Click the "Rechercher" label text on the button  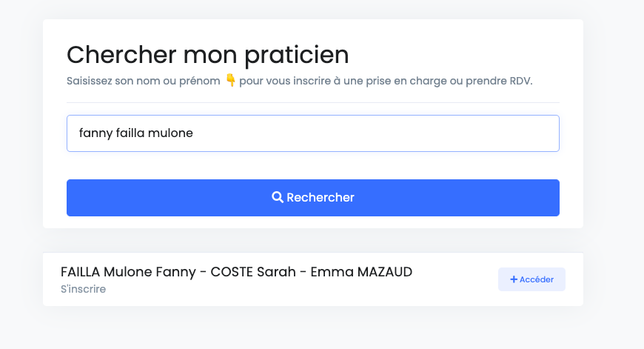coord(320,197)
